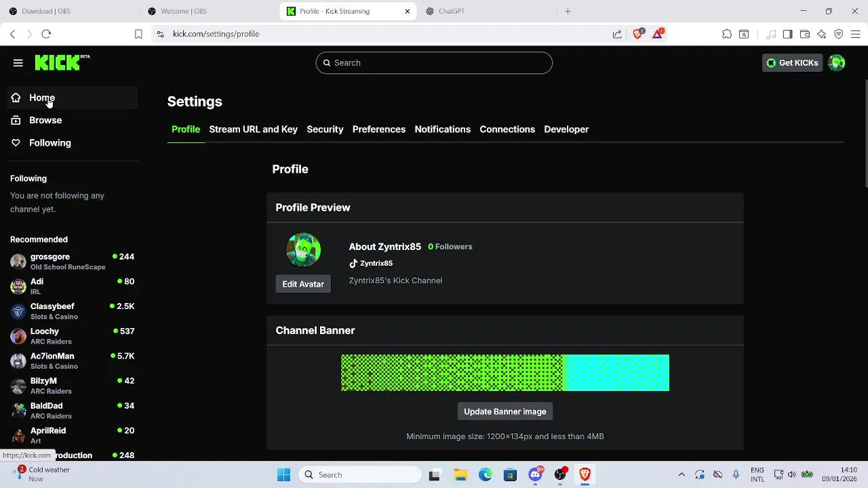Click the Get KICKs button
The height and width of the screenshot is (488, 868).
[x=792, y=63]
